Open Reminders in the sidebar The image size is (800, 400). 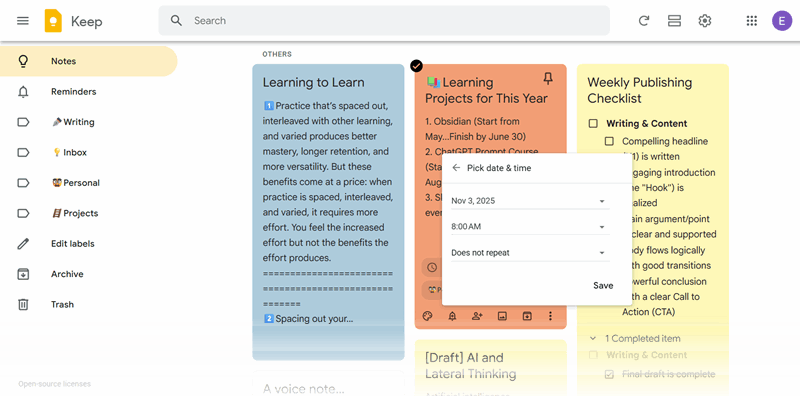pyautogui.click(x=73, y=92)
